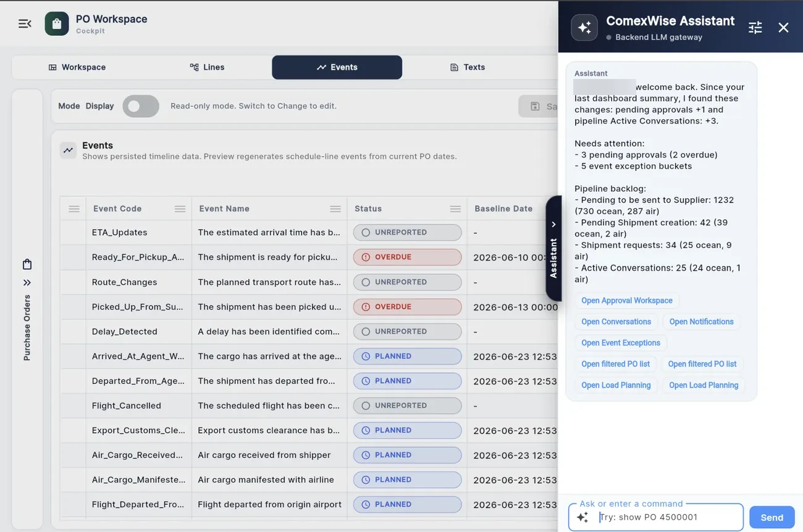Click PLANNED status of Departed_From_Age row

[x=407, y=381]
